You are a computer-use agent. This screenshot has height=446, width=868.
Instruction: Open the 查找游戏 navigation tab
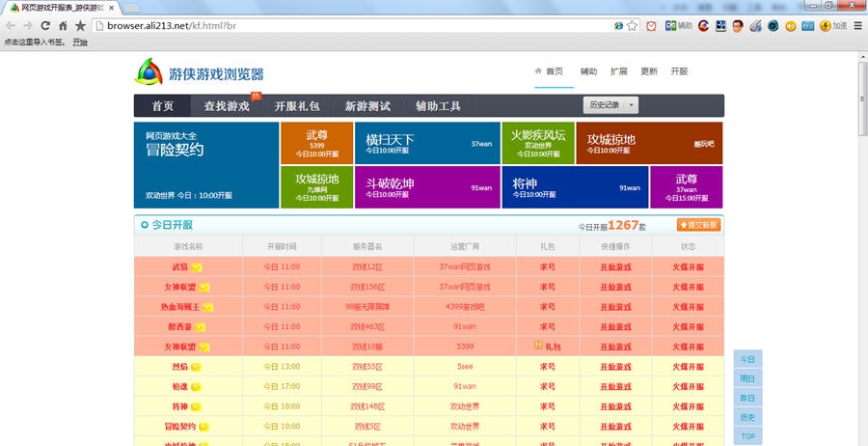tap(226, 106)
